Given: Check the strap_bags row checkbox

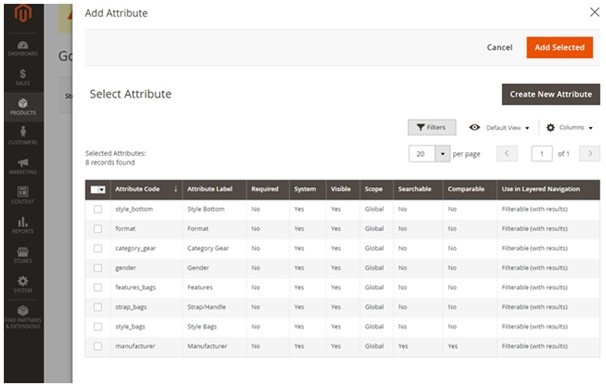Looking at the screenshot, I should coord(98,307).
